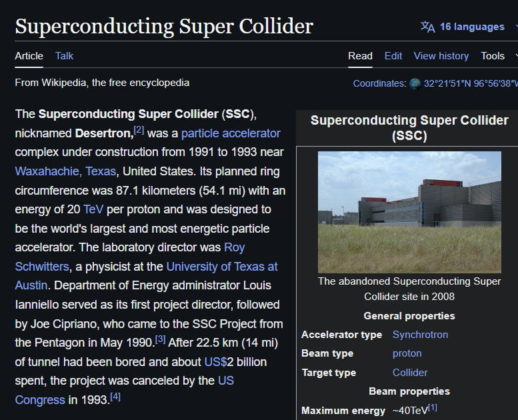The image size is (518, 420).
Task: Click citation [1] next to ~40TeV
Action: pos(433,407)
